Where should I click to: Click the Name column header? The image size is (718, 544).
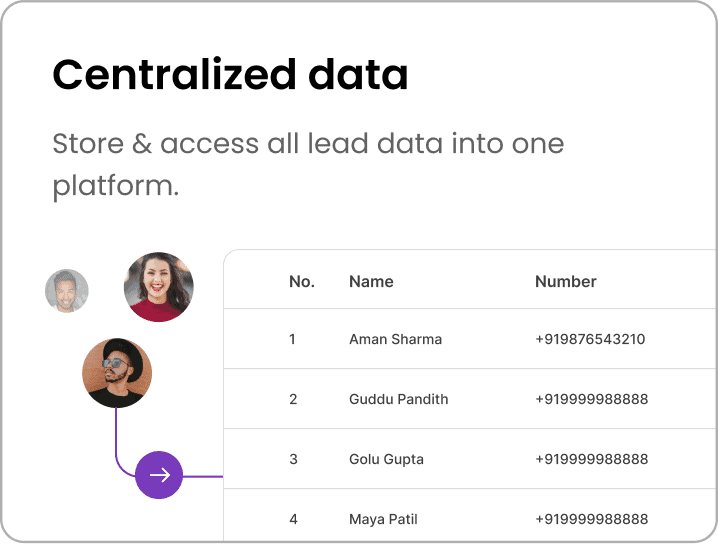point(371,282)
